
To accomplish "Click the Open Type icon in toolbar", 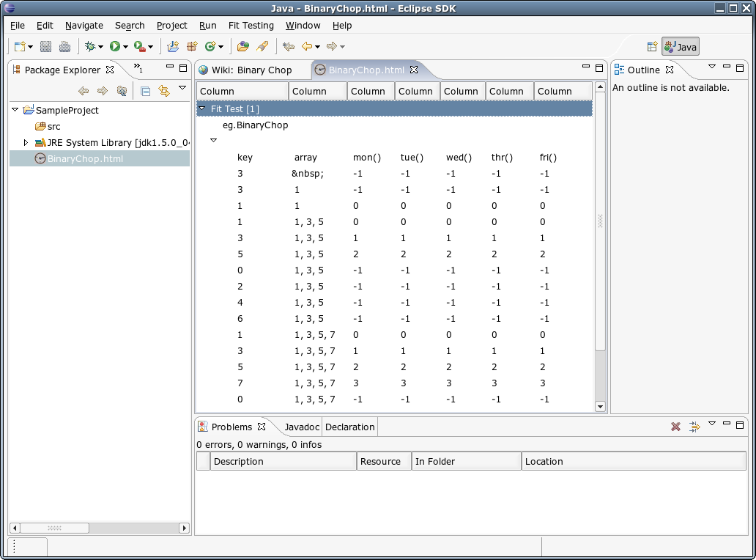I will 243,46.
